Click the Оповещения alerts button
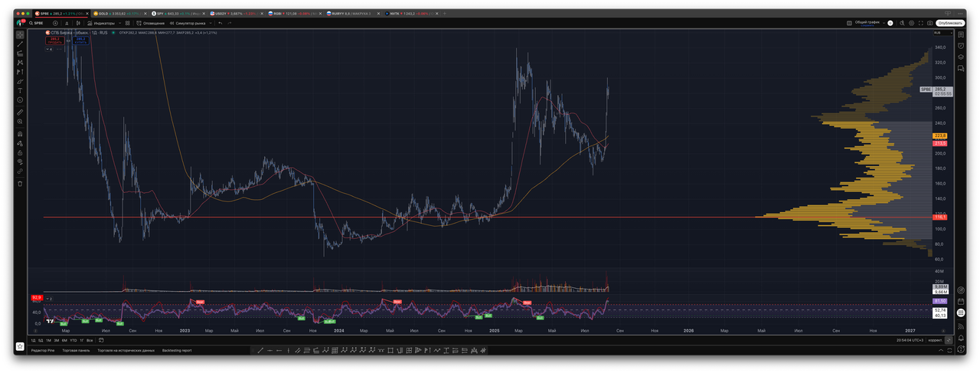 [148, 23]
